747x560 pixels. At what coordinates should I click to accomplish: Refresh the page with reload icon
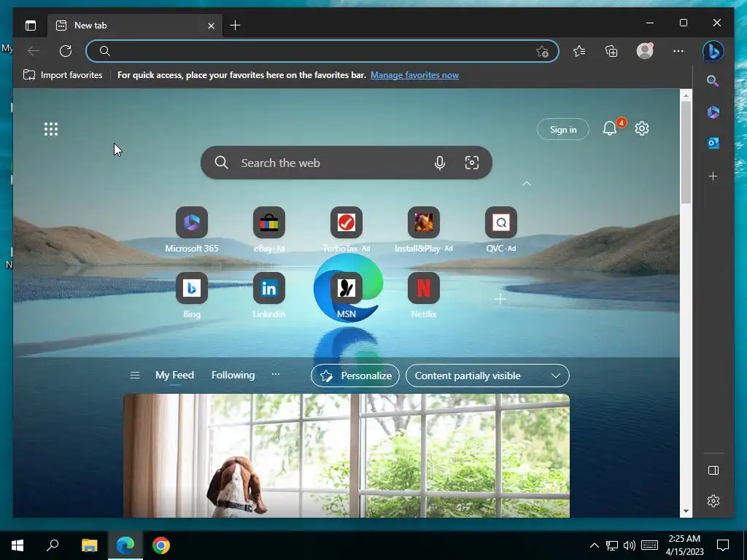[x=66, y=51]
